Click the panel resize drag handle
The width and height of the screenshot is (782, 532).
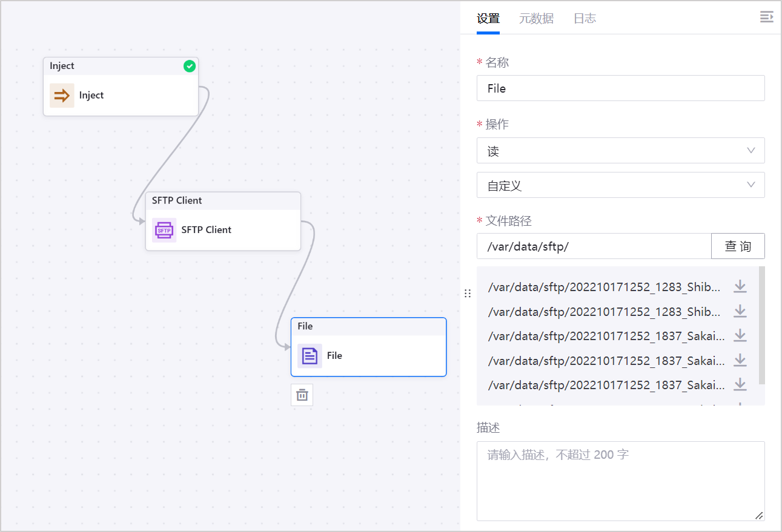tap(467, 294)
